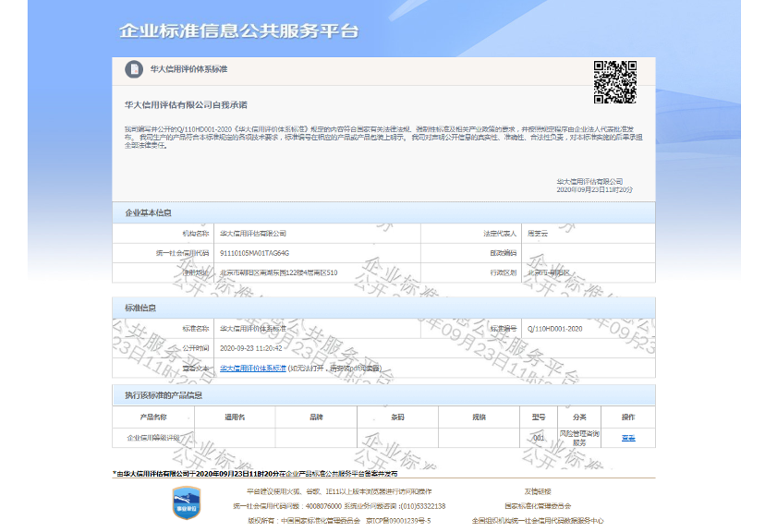Click the 行政区划 field label
The image size is (765, 532).
pos(503,272)
